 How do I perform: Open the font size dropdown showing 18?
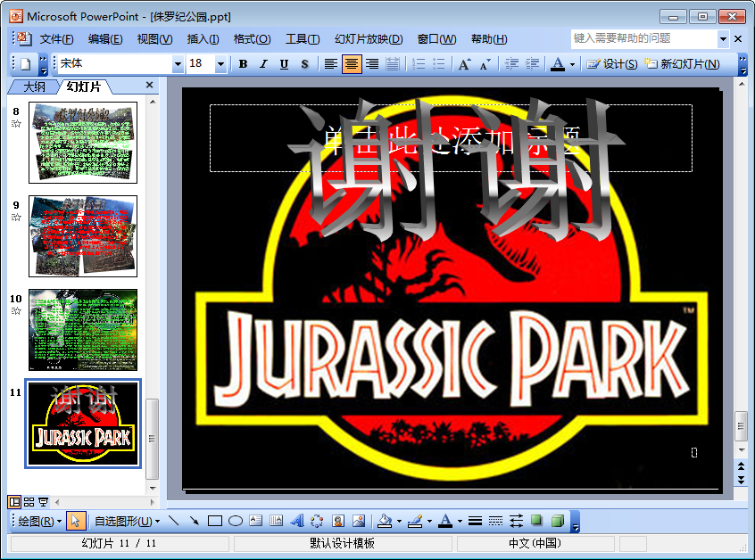point(220,63)
